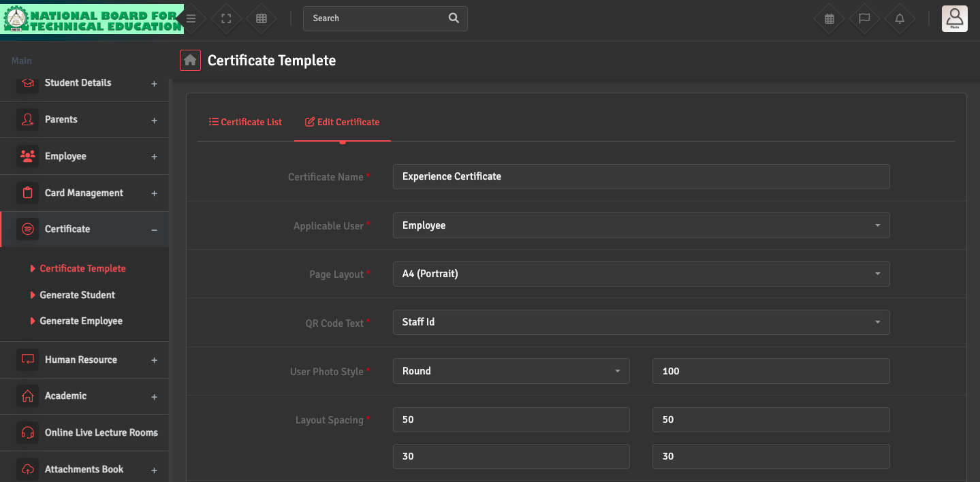Screen dimensions: 980x482
Task: Open the QR Code Text dropdown
Action: point(641,322)
